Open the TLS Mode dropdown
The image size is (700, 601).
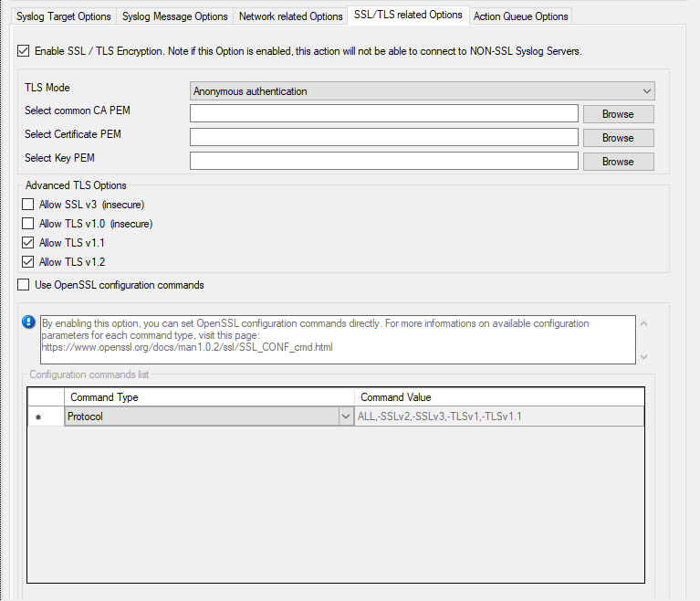click(423, 91)
